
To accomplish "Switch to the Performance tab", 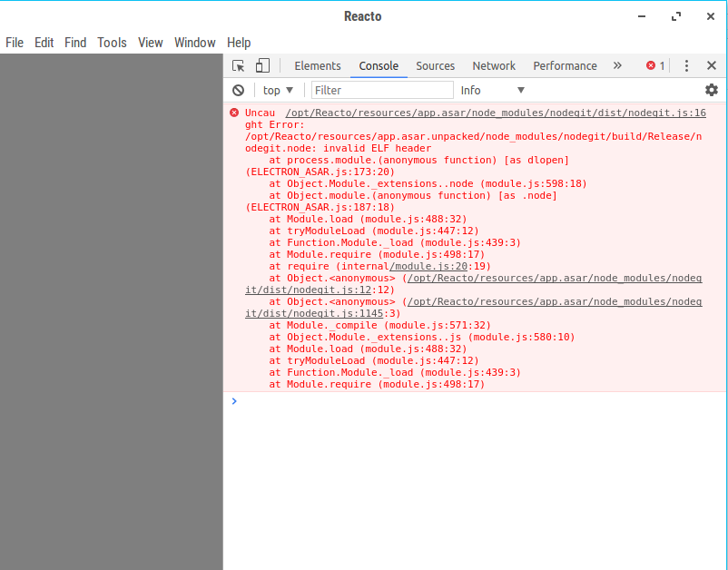I will [565, 66].
